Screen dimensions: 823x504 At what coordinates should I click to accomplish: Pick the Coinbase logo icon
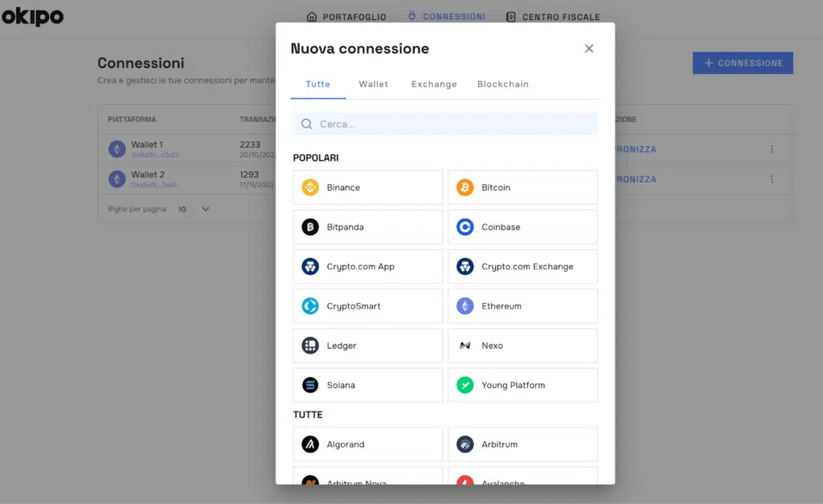(x=465, y=227)
